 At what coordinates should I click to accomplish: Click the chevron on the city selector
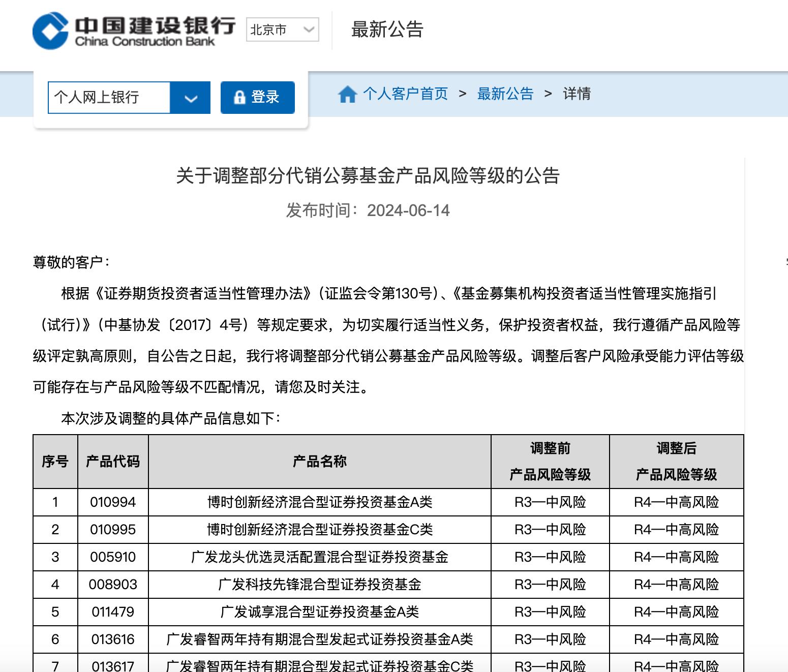point(307,29)
